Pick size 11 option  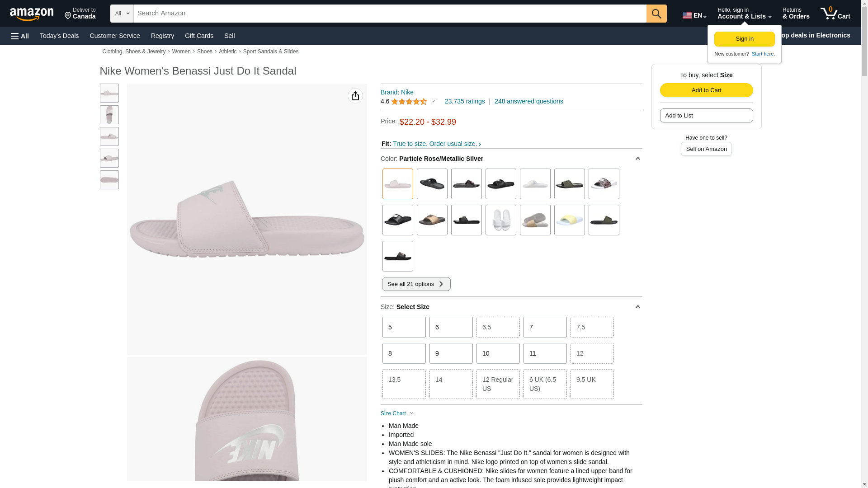[545, 353]
